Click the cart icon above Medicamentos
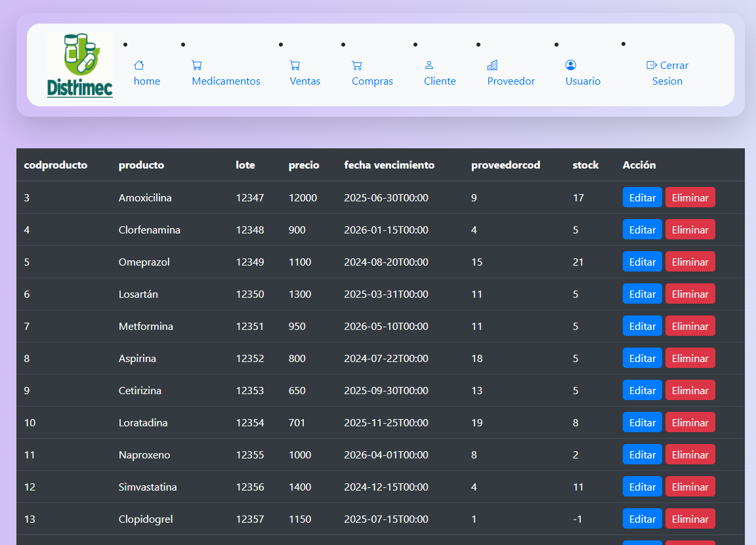This screenshot has width=756, height=545. 197,65
